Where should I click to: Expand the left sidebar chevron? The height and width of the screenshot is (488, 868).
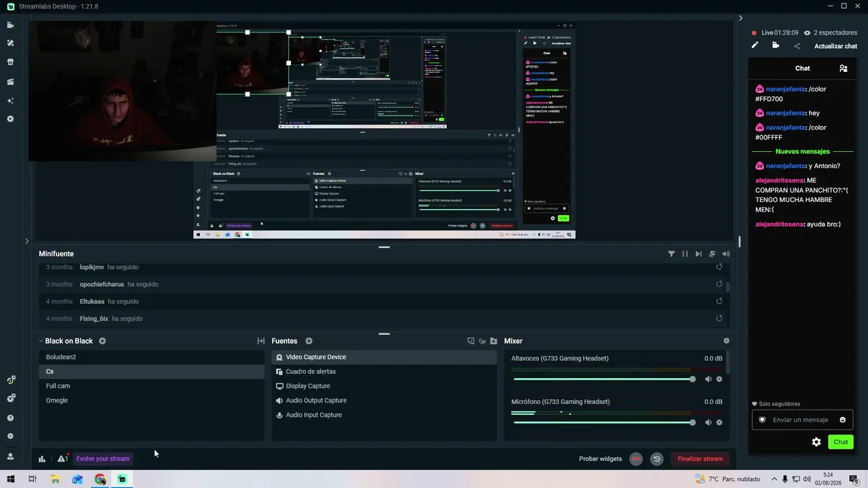coord(27,241)
